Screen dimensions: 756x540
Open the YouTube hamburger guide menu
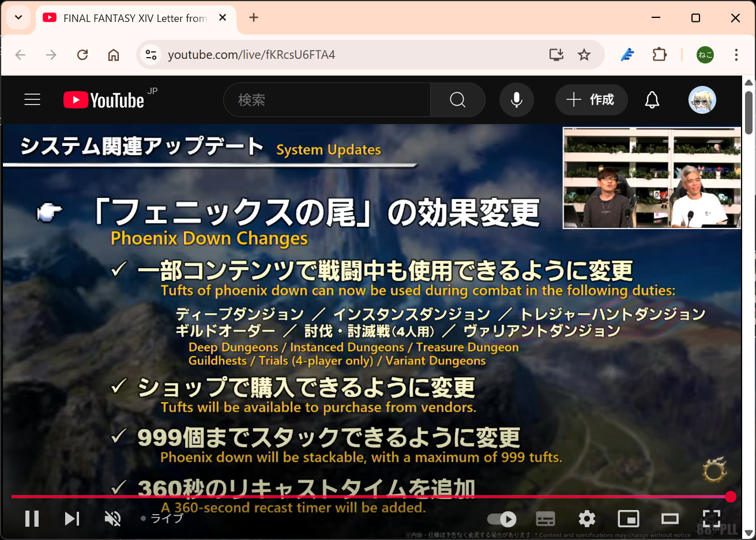(32, 100)
